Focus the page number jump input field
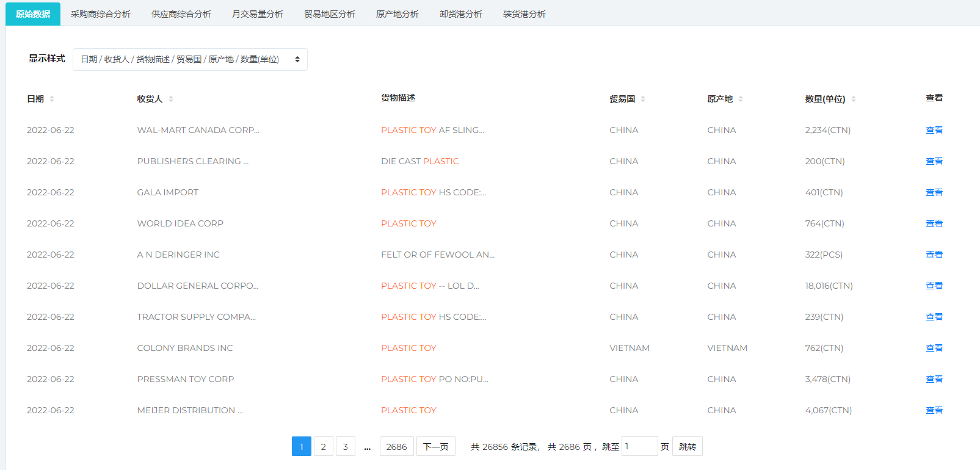Viewport: 980px width, 470px height. pyautogui.click(x=639, y=447)
